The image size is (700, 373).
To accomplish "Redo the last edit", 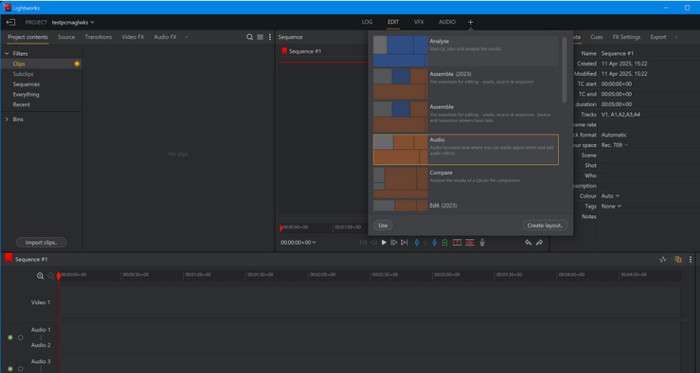I will point(539,242).
